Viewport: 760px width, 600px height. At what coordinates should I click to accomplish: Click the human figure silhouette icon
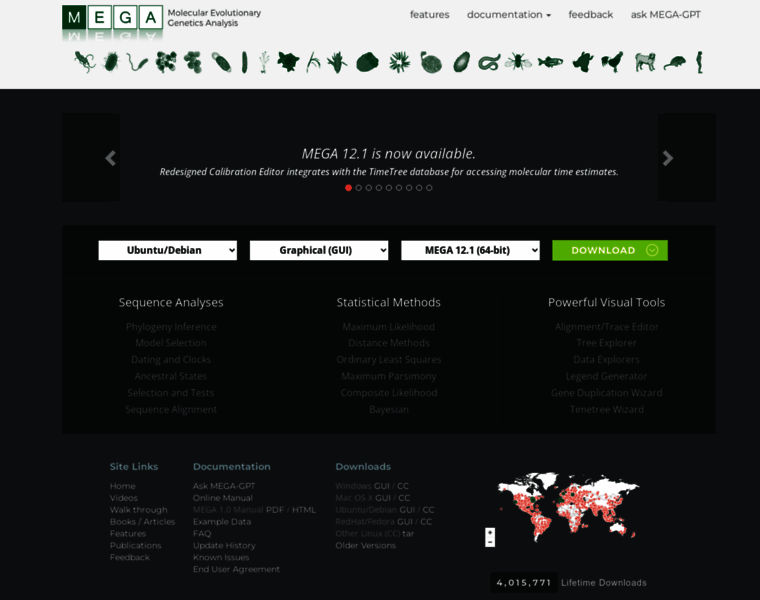(x=699, y=62)
